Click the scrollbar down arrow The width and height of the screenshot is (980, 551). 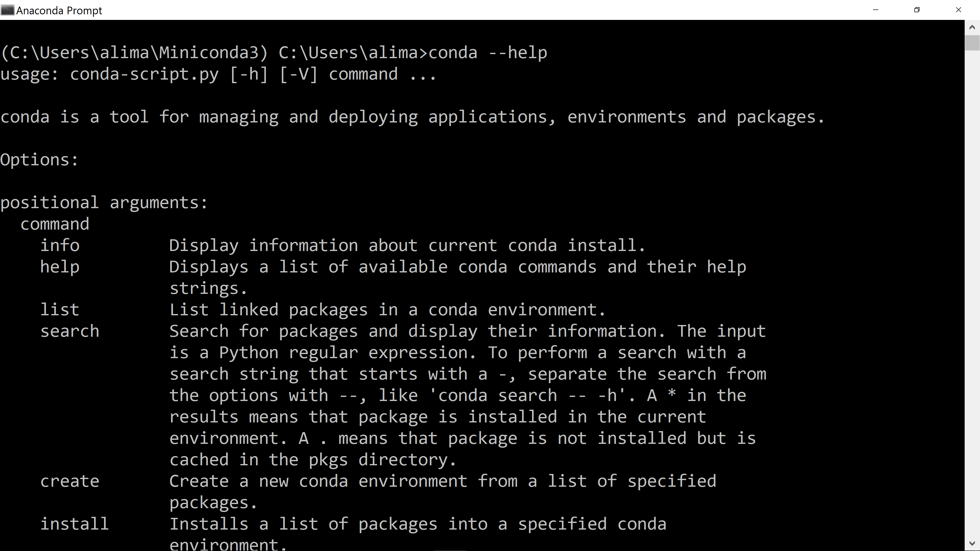point(973,543)
